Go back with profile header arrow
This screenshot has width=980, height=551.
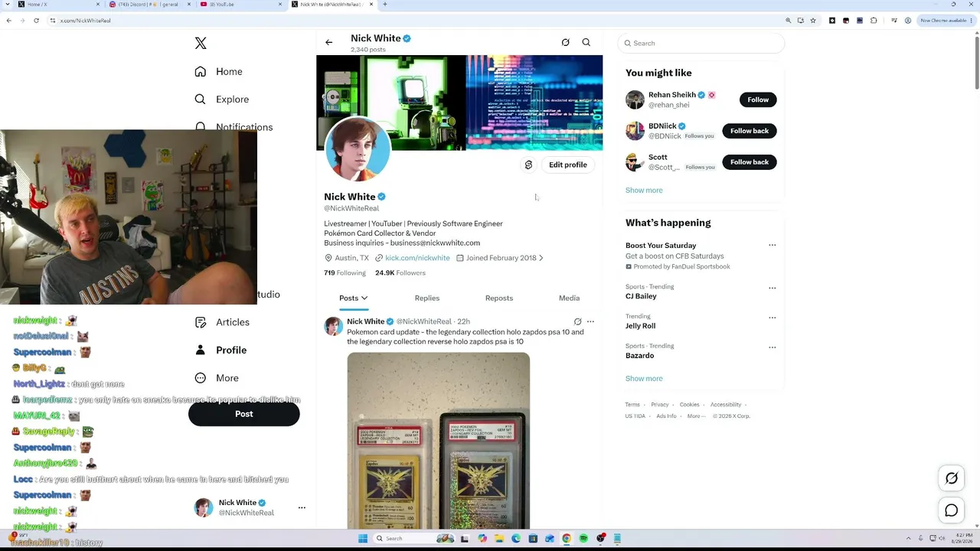(329, 43)
